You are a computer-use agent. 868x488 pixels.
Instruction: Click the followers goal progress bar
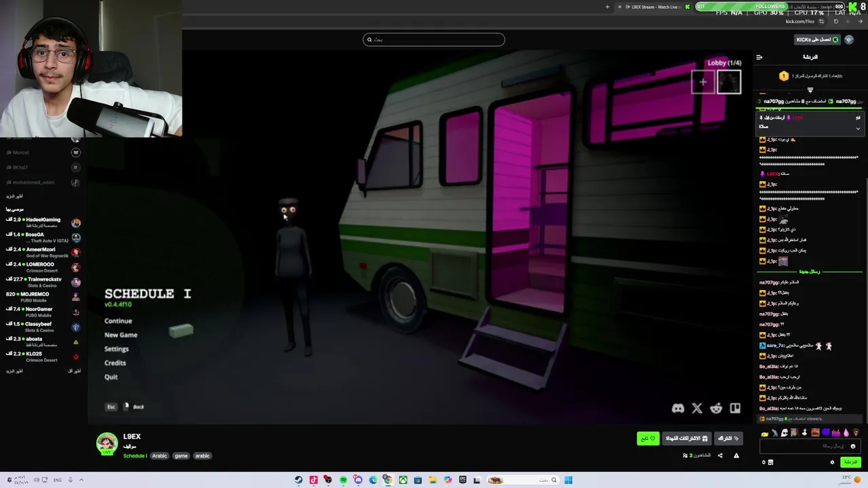tap(770, 7)
